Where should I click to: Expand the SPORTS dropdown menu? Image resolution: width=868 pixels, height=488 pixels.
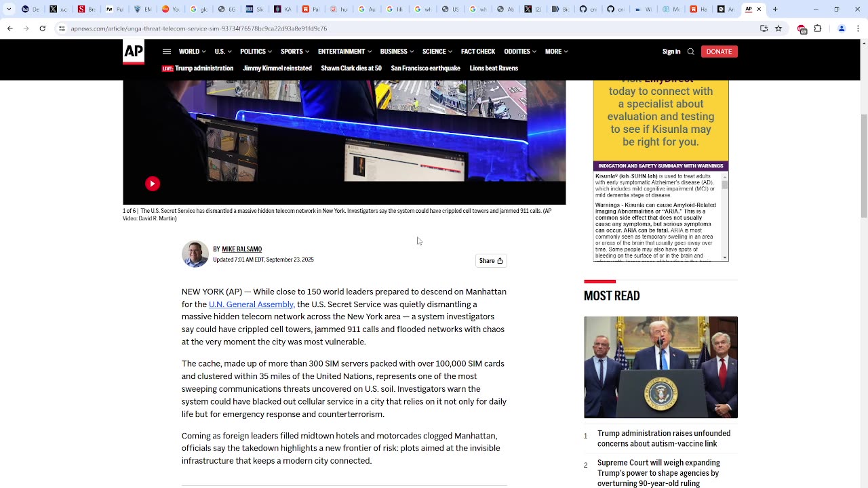pyautogui.click(x=295, y=52)
